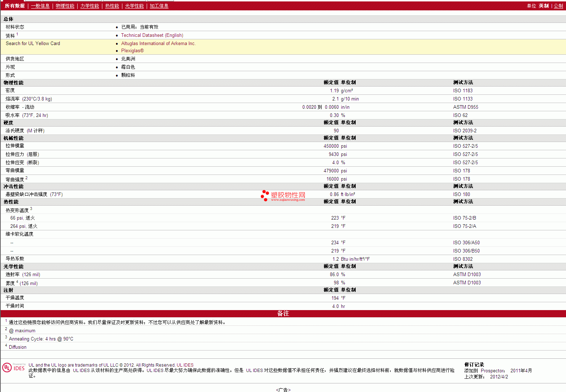Select 英制 units
This screenshot has width=566, height=392.
[543, 6]
